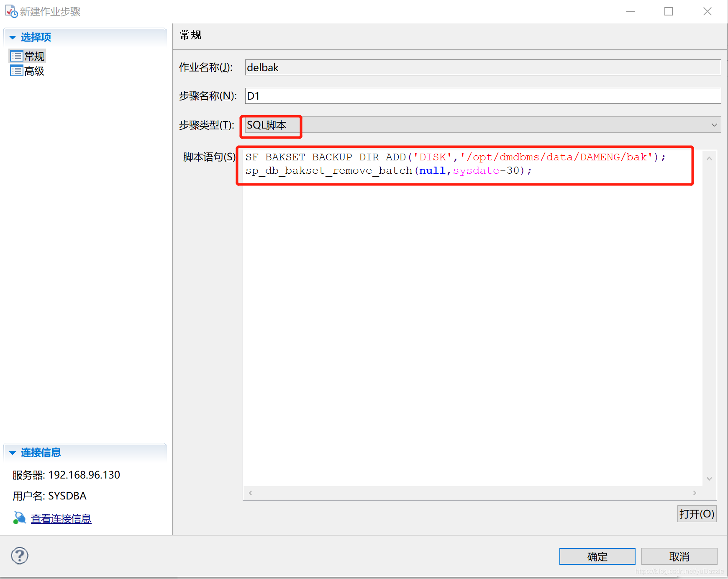Click the SF_BAKSET_BACKUP_DIR_ADD script line

point(455,157)
